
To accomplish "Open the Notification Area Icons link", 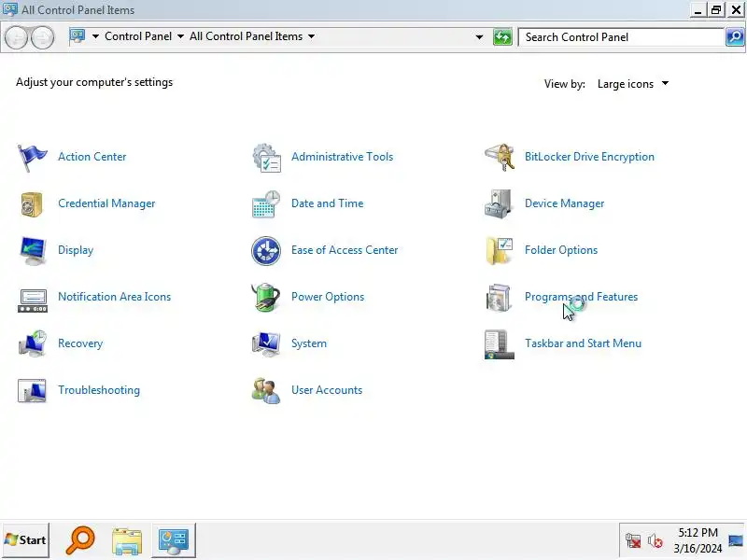I will (114, 297).
